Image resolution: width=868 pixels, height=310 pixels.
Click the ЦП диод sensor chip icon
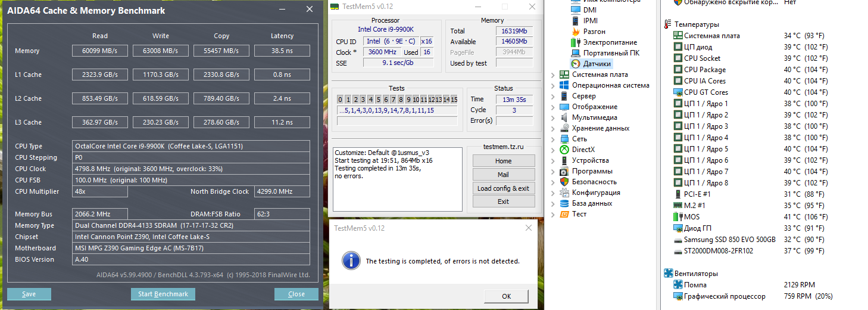pyautogui.click(x=678, y=47)
